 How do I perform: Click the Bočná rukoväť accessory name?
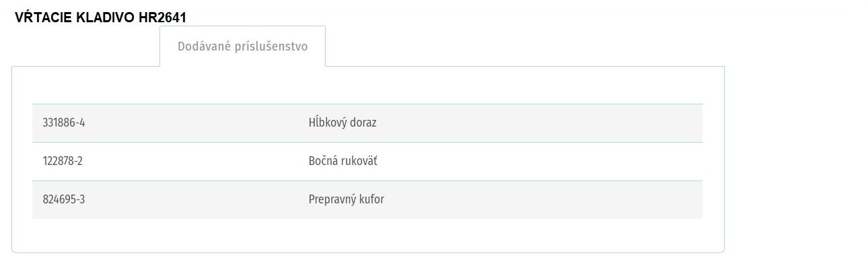point(348,162)
